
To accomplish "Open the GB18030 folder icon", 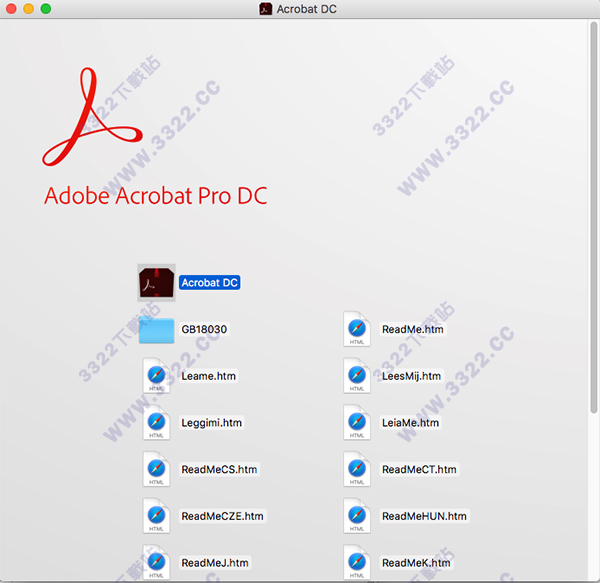I will 157,330.
